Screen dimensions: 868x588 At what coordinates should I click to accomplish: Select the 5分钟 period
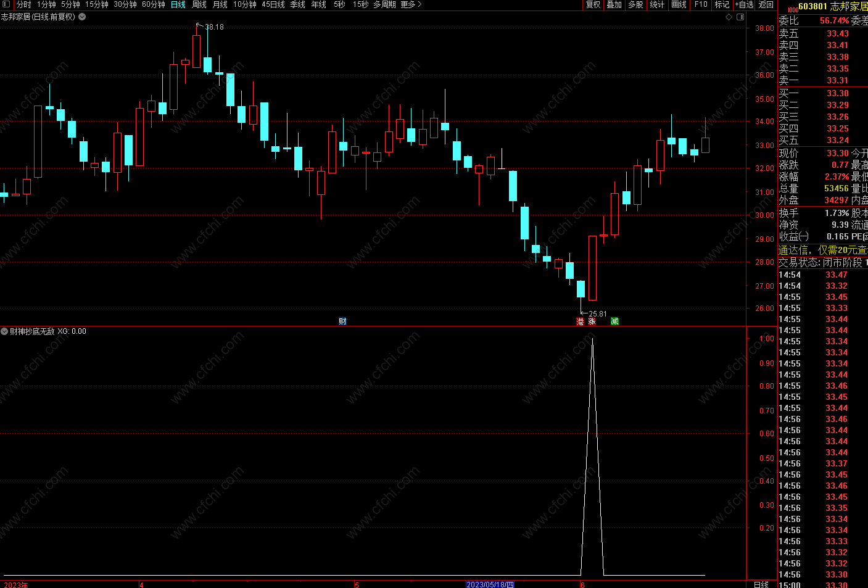(x=70, y=4)
